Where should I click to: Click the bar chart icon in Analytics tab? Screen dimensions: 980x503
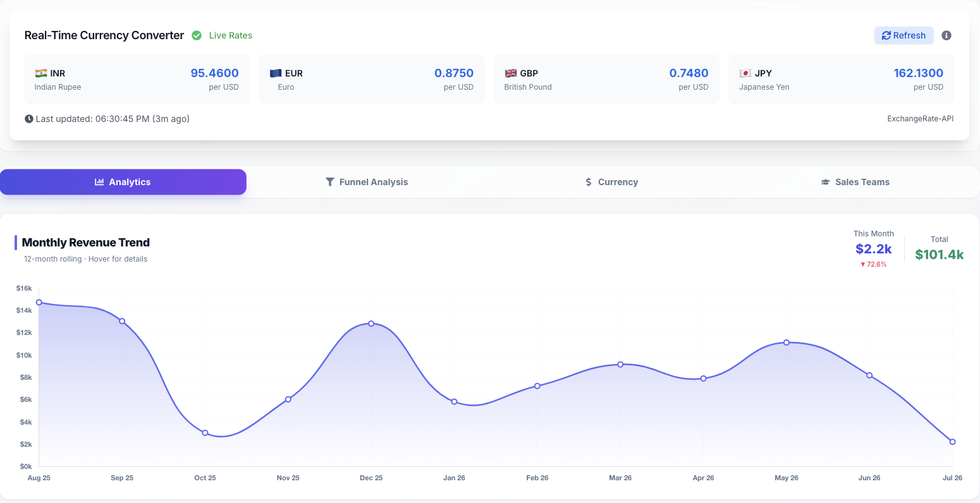(99, 182)
